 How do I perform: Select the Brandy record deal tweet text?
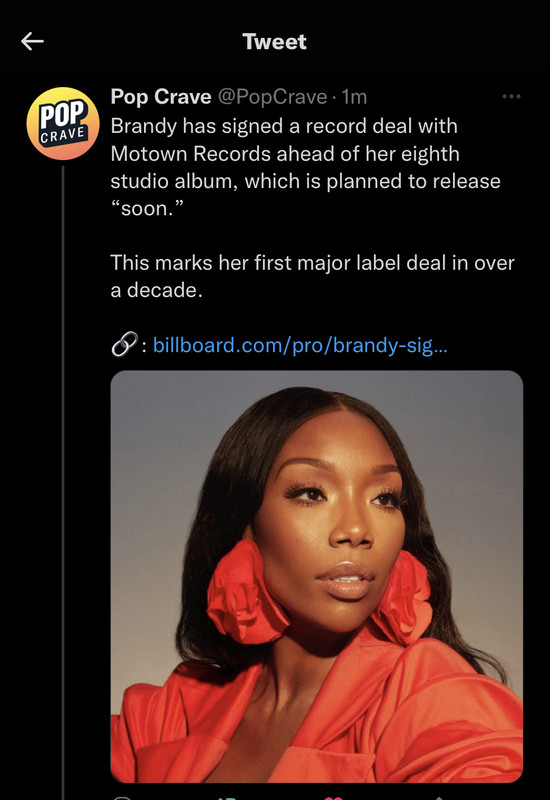click(x=305, y=167)
